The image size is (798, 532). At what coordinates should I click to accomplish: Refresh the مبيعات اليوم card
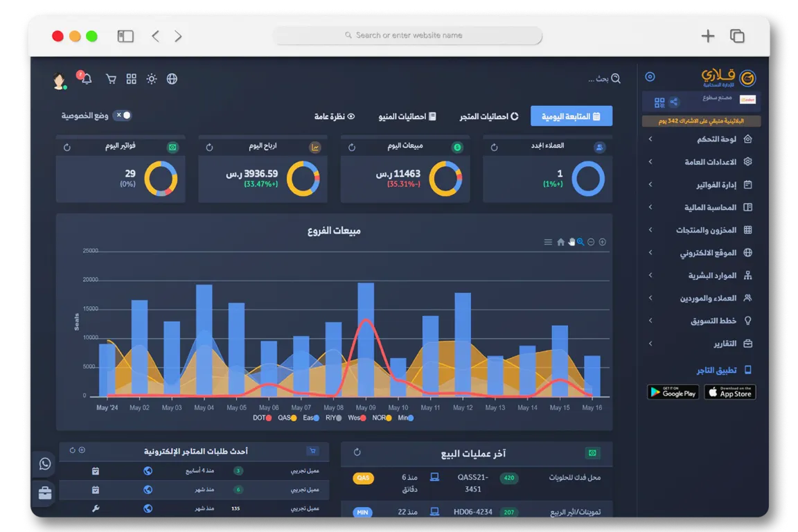click(x=352, y=148)
